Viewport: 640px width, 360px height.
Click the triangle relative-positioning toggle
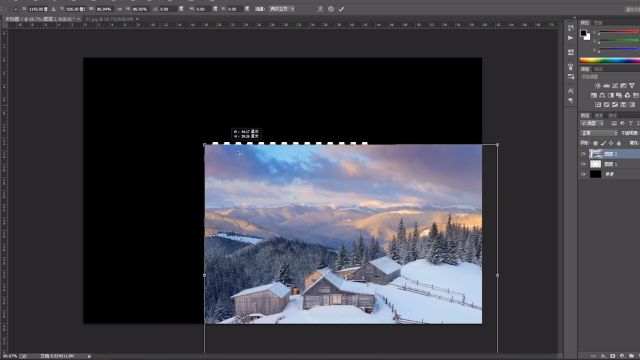click(53, 9)
